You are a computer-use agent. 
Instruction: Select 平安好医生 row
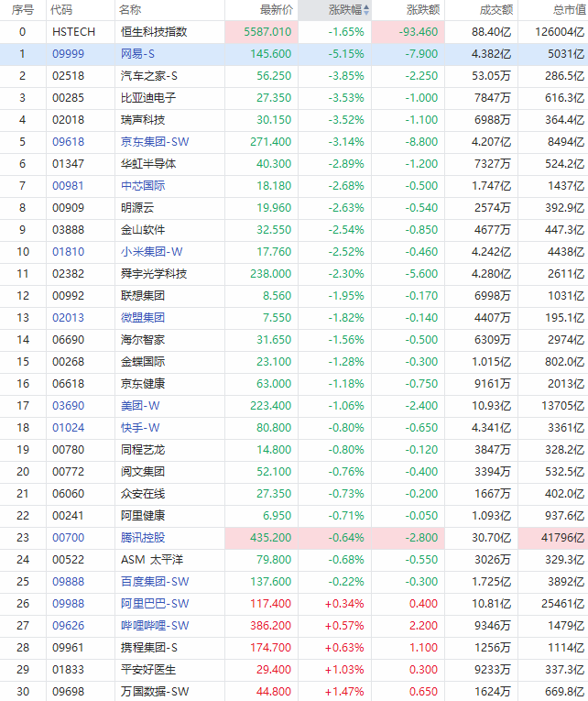click(x=294, y=669)
